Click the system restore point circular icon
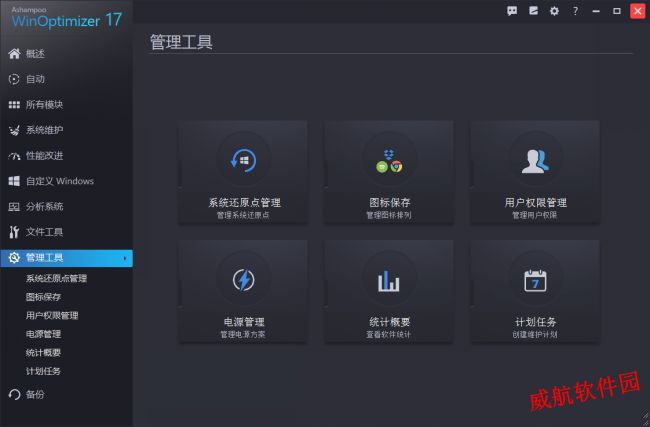Screen dimensions: 650x427 (x=244, y=160)
